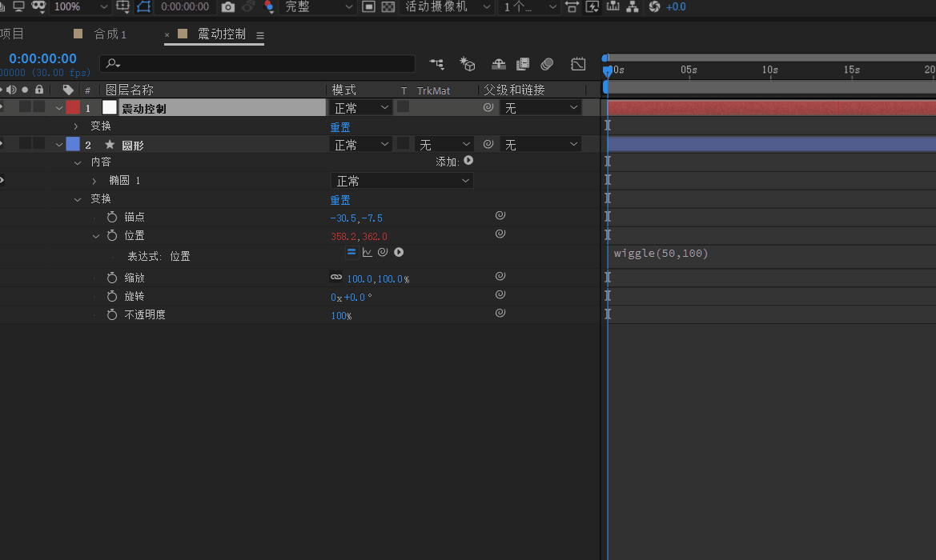Toggle the region of interest icon
Screen dimensions: 936x560
(368, 7)
